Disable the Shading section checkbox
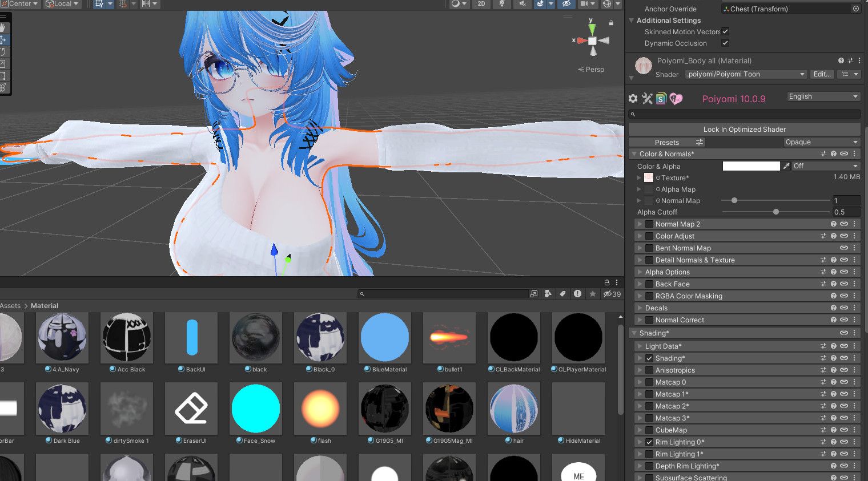868x481 pixels. click(649, 358)
